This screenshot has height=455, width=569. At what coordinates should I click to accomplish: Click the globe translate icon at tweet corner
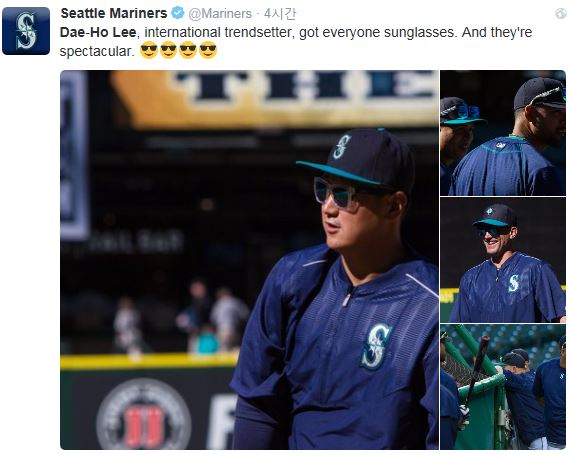click(x=560, y=14)
